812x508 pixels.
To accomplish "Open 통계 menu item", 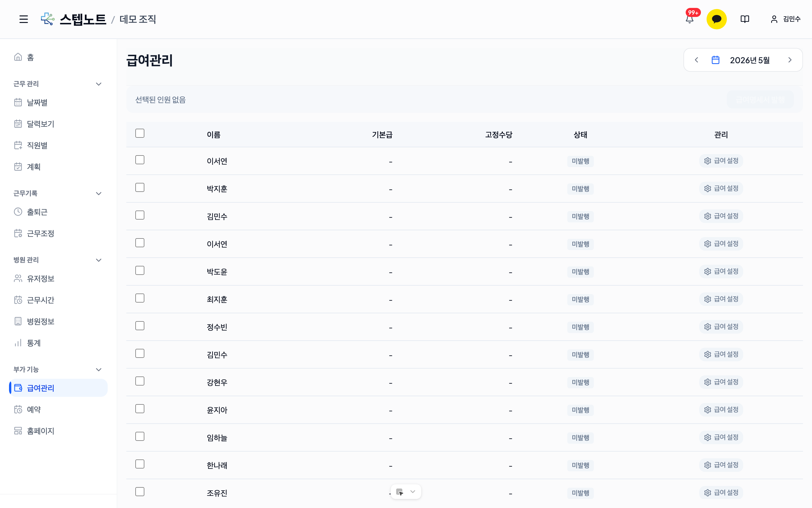I will 58,343.
